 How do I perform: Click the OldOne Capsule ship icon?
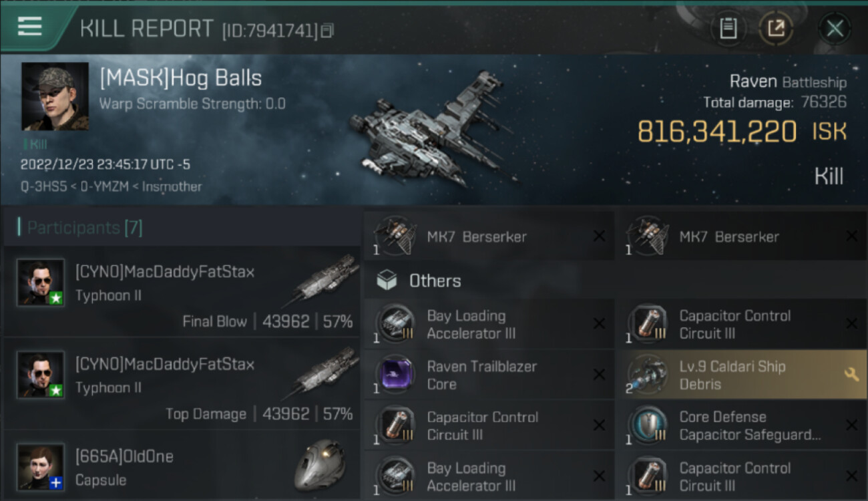(x=320, y=465)
